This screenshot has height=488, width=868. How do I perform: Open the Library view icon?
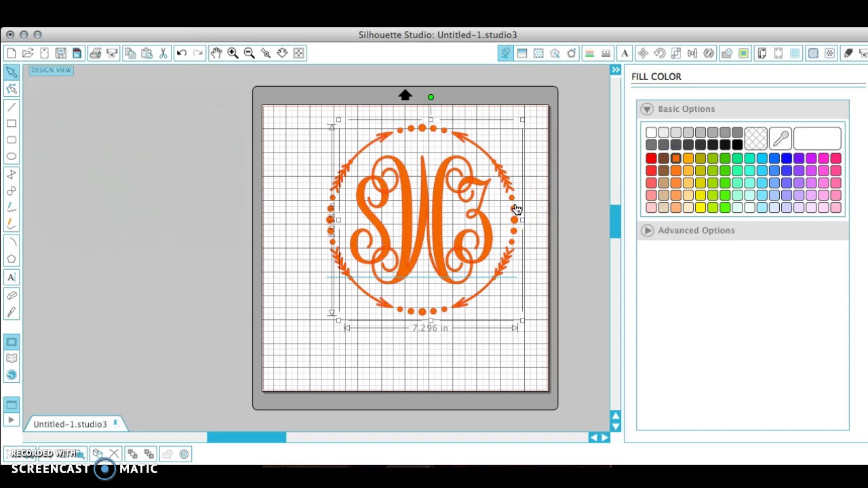click(x=12, y=359)
